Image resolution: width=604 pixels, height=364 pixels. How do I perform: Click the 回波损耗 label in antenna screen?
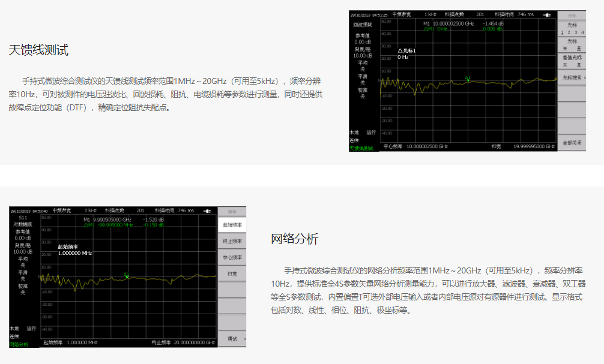click(x=363, y=25)
